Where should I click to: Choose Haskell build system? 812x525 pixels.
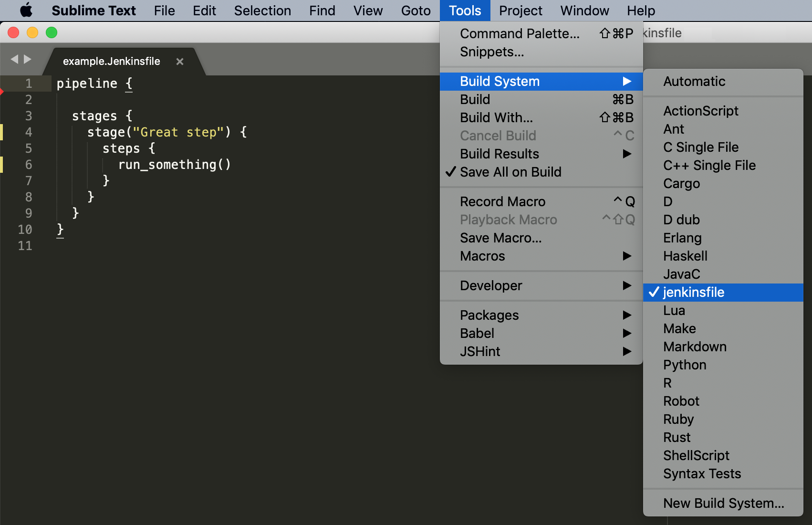pyautogui.click(x=723, y=256)
